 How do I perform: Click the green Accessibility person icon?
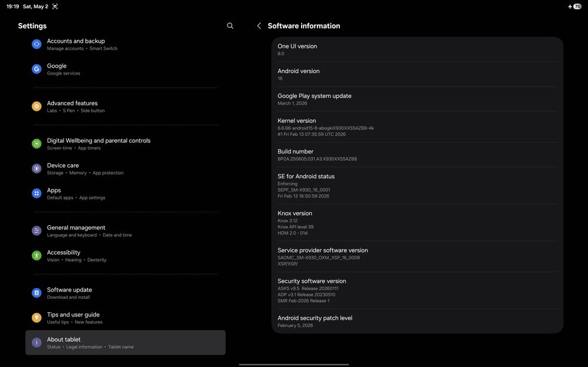pyautogui.click(x=36, y=256)
